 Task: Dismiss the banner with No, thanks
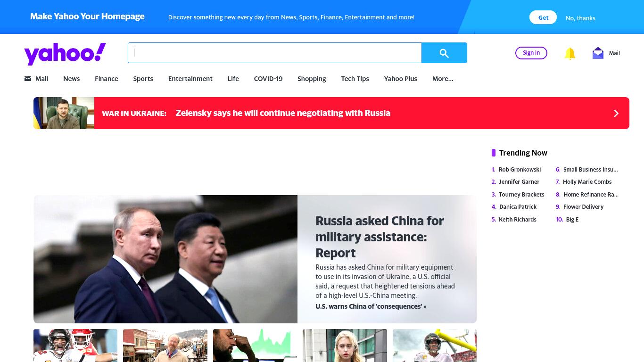(580, 18)
